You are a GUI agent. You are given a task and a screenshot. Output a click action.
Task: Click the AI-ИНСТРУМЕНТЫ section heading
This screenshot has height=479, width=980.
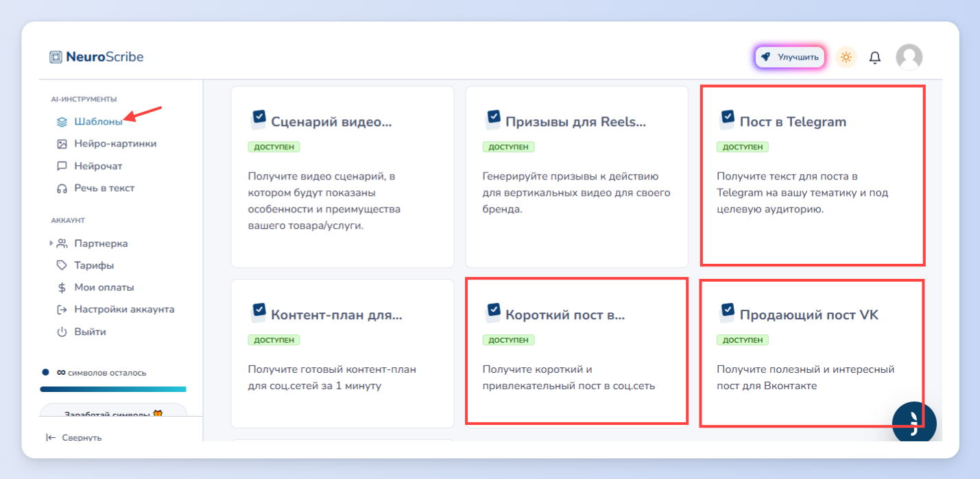coord(84,99)
